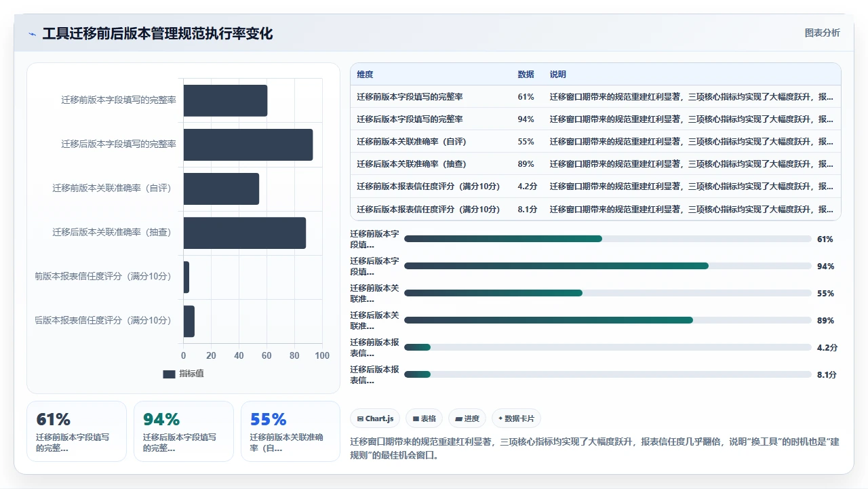Click chart axis label 迁移前版本字段填写的完整率

(x=119, y=100)
